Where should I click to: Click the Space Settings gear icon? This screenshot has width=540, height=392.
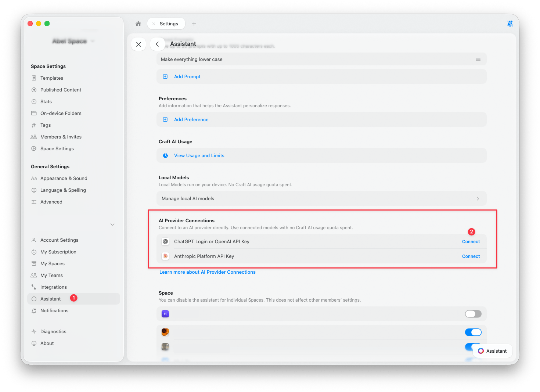click(34, 148)
